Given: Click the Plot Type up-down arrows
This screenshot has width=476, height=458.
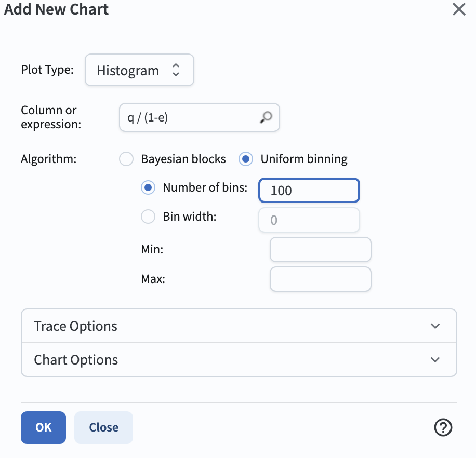Looking at the screenshot, I should (x=176, y=70).
